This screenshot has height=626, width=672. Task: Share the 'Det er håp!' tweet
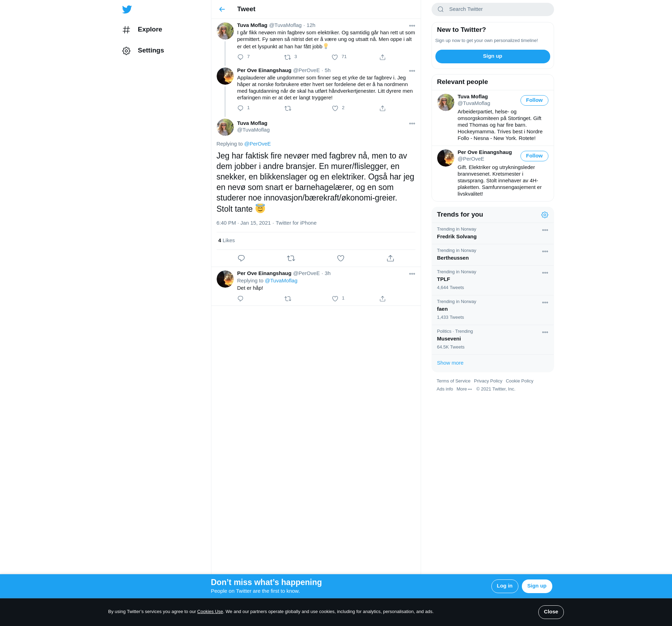[383, 298]
